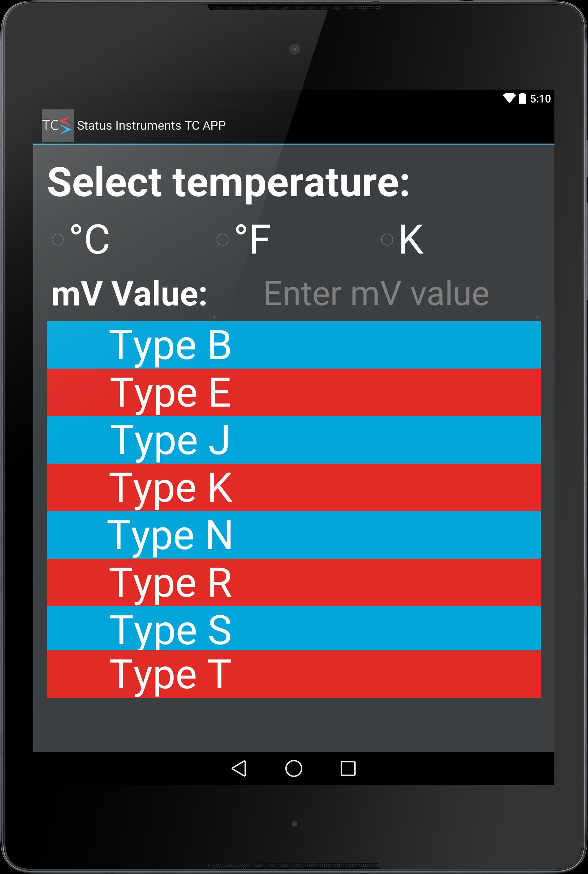Select the Type B thermocouple row
This screenshot has width=588, height=874.
pos(293,345)
